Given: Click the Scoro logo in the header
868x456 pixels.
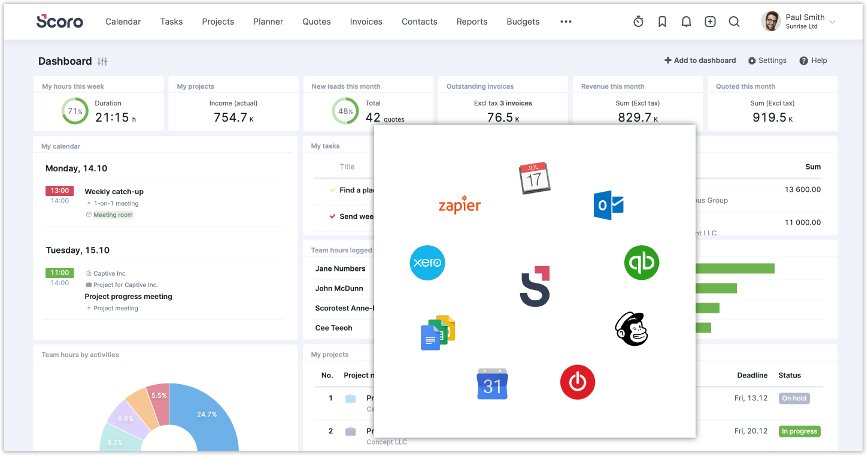Looking at the screenshot, I should 60,22.
